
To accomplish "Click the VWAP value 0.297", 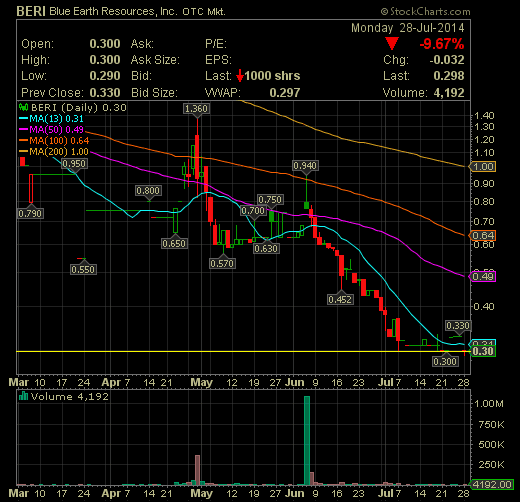I will (285, 93).
